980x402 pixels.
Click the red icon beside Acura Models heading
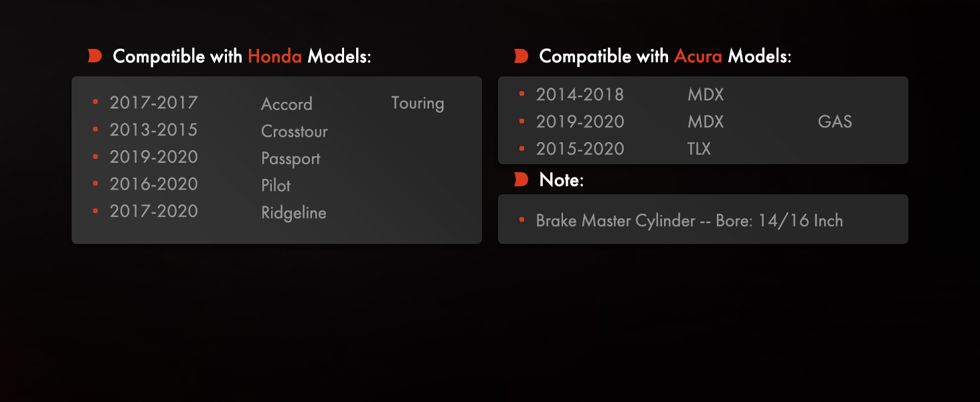pos(521,56)
